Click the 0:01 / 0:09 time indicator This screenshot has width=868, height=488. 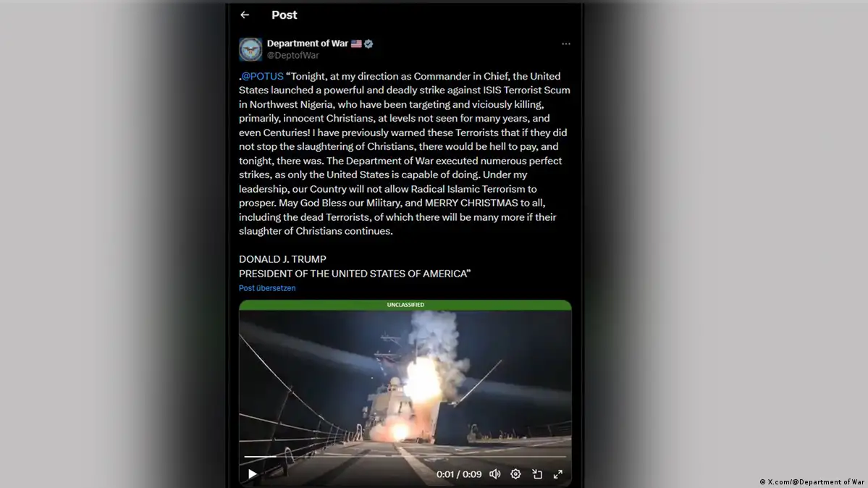point(459,474)
